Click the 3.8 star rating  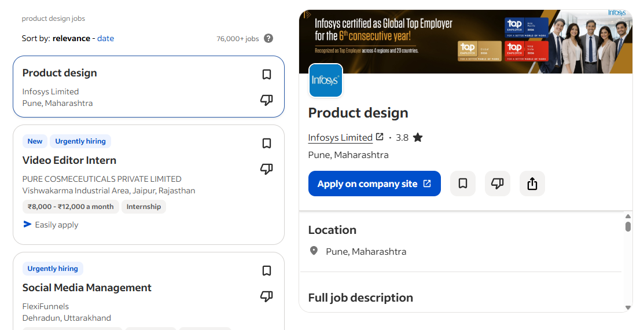409,138
